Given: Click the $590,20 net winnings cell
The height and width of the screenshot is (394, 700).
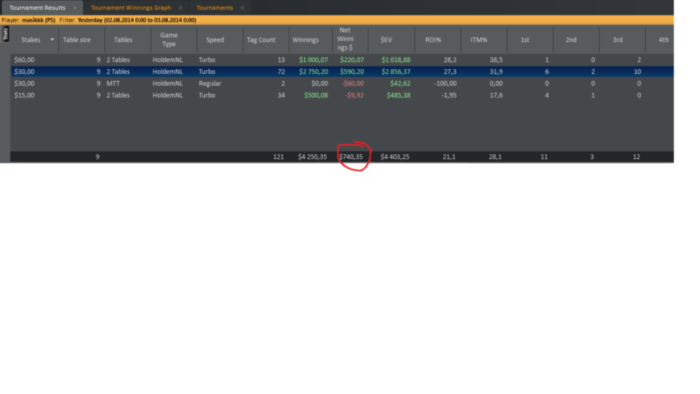Looking at the screenshot, I should 352,71.
